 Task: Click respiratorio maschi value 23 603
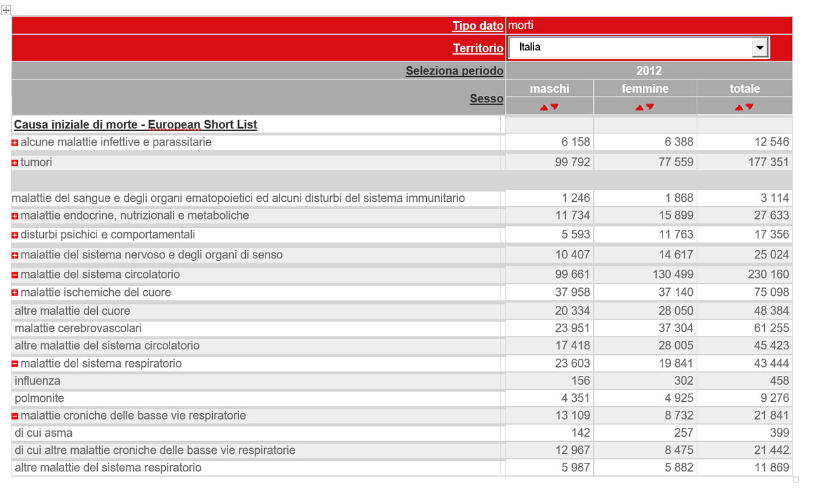point(572,364)
